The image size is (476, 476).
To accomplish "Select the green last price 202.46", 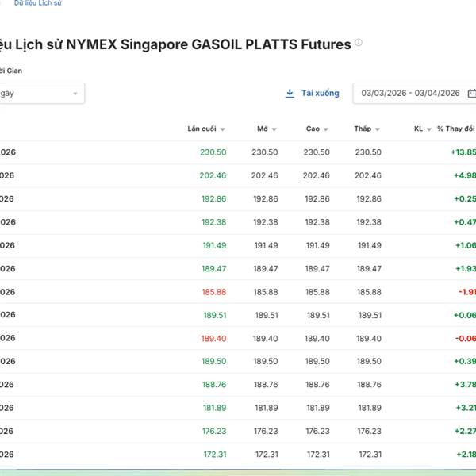I will [x=213, y=175].
